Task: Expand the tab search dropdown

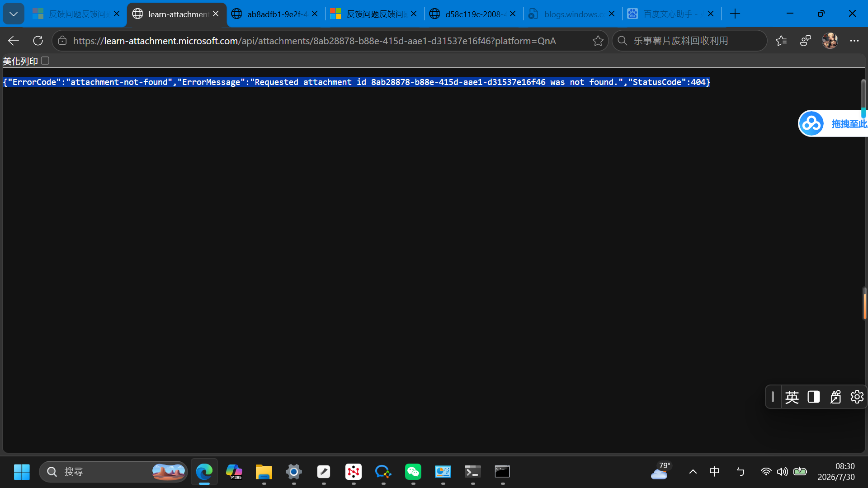Action: coord(14,14)
